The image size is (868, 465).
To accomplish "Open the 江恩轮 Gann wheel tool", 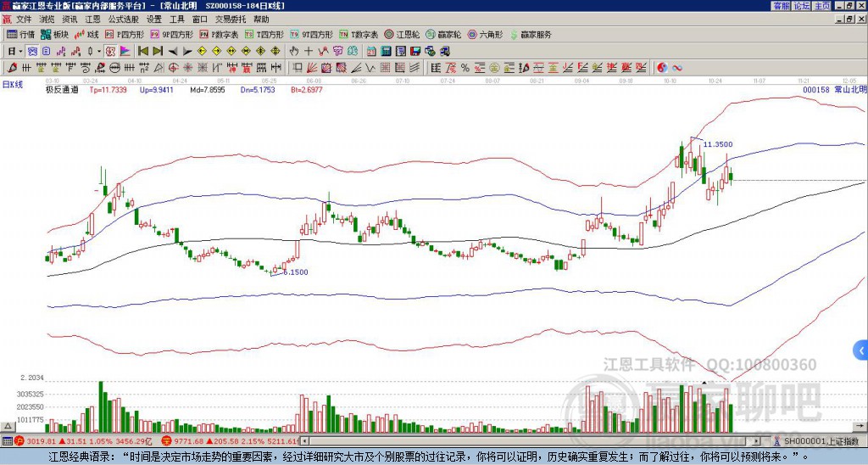I will [401, 34].
